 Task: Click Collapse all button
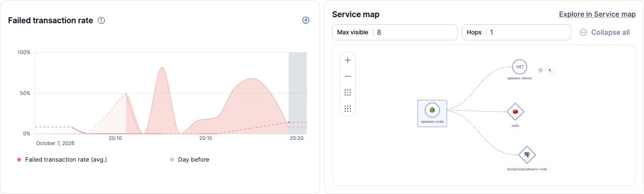[x=605, y=32]
